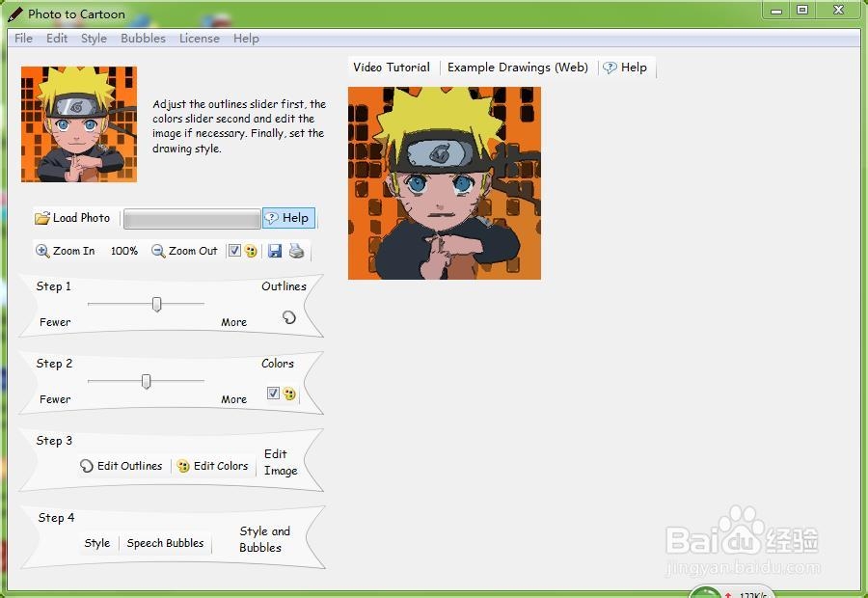Click the Outlines label in Step 1
868x598 pixels.
(284, 286)
